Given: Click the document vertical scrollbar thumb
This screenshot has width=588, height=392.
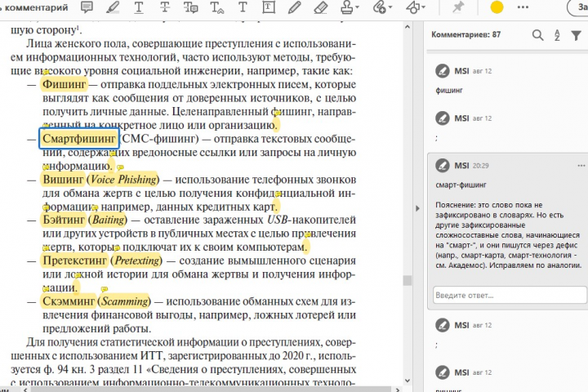Looking at the screenshot, I should [408, 280].
